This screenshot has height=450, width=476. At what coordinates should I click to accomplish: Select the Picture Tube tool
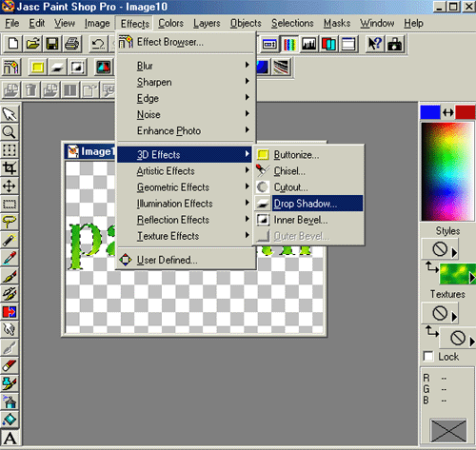tap(10, 384)
